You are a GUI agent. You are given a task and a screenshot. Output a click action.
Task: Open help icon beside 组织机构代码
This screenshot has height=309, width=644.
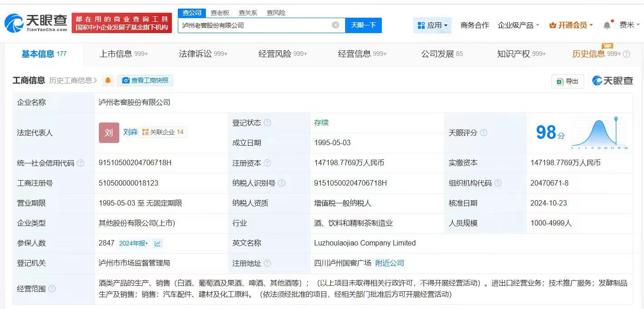pos(498,183)
